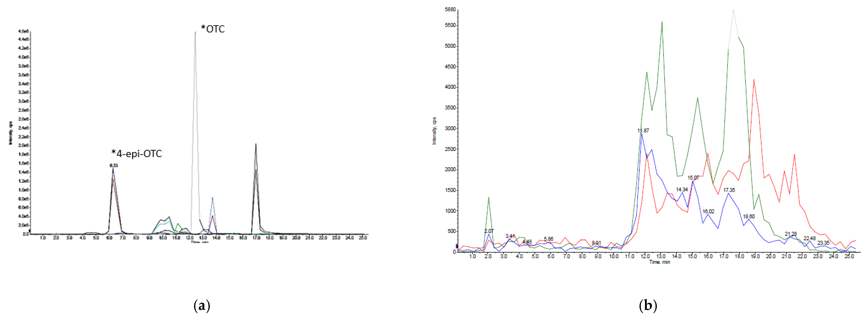Select the 17.35 peak marker
868x317 pixels.
pos(729,190)
